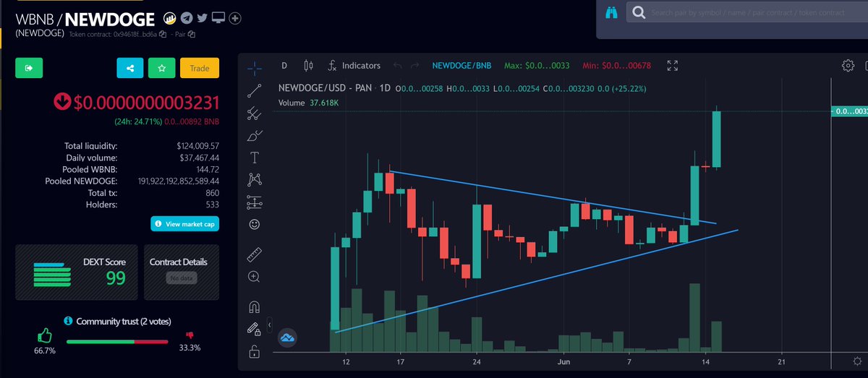Add pair to favorites with star button

pos(162,68)
